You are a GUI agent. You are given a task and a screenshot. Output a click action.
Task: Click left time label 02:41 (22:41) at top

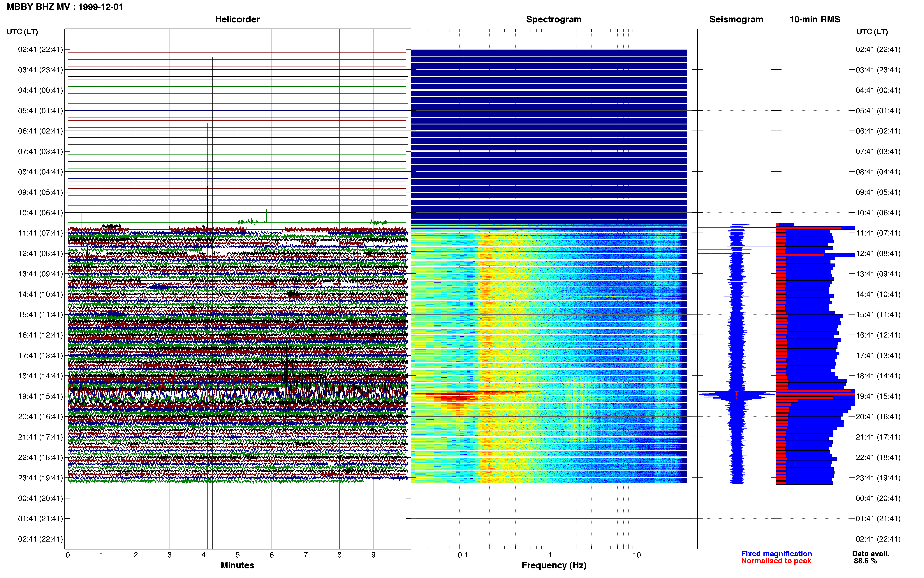pyautogui.click(x=40, y=49)
